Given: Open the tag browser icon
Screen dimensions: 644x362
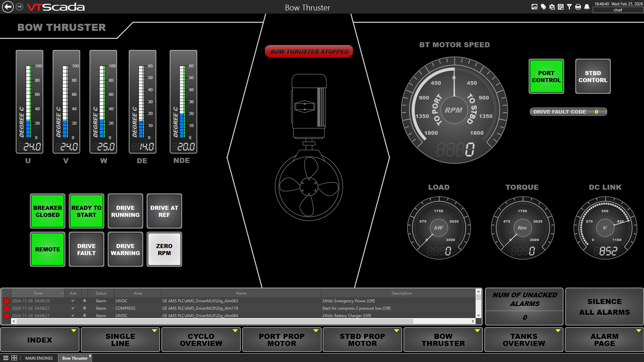Looking at the screenshot, I should [543, 7].
